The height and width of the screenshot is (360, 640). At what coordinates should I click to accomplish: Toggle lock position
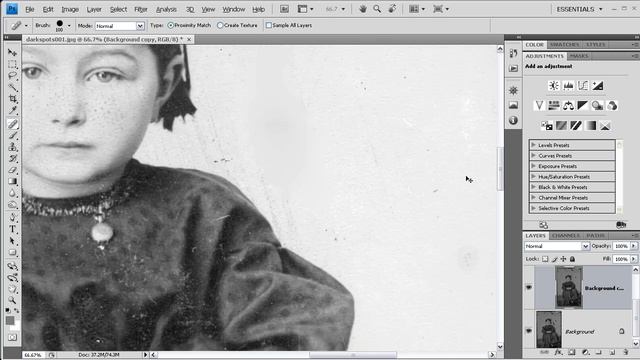tap(563, 259)
